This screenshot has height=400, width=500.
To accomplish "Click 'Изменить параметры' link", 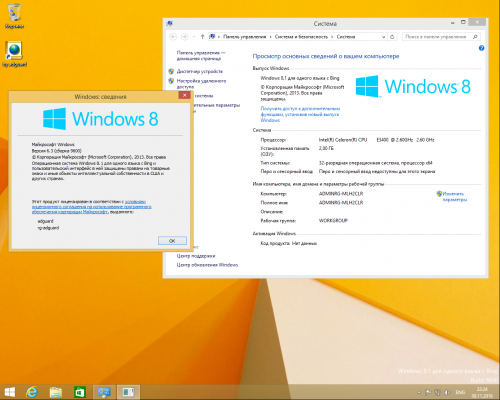I will coord(455,197).
